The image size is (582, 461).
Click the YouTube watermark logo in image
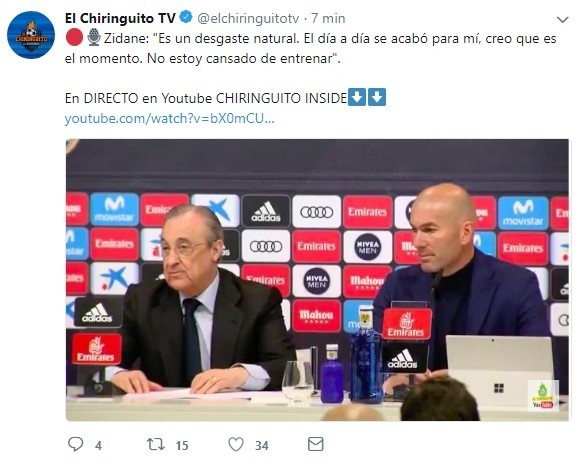[x=543, y=395]
